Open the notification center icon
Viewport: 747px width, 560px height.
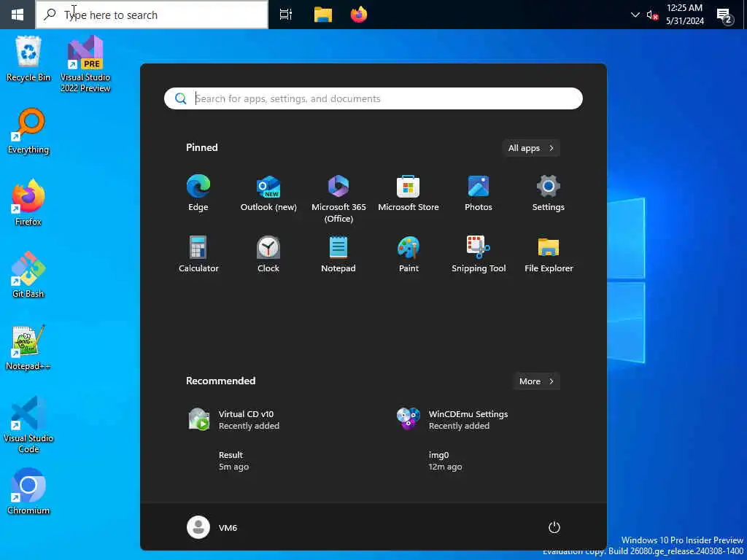click(725, 15)
